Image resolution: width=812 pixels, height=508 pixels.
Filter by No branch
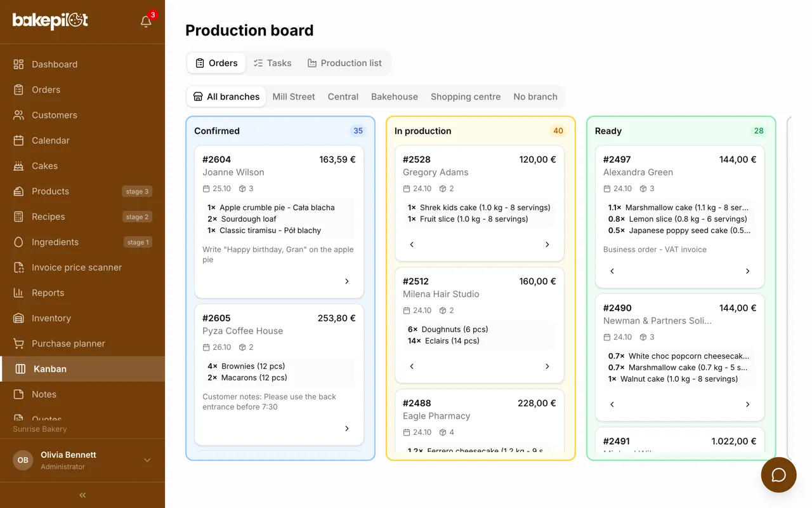coord(535,97)
